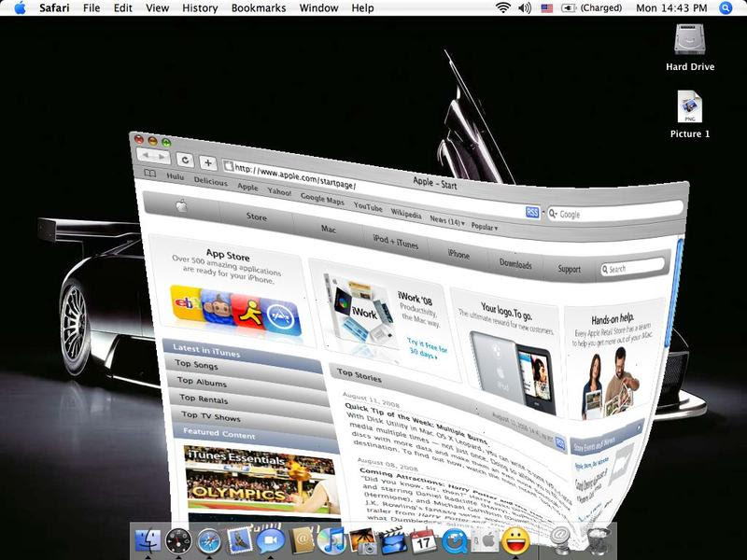Open iPhoto from the Dock
The height and width of the screenshot is (560, 747).
coord(362,541)
